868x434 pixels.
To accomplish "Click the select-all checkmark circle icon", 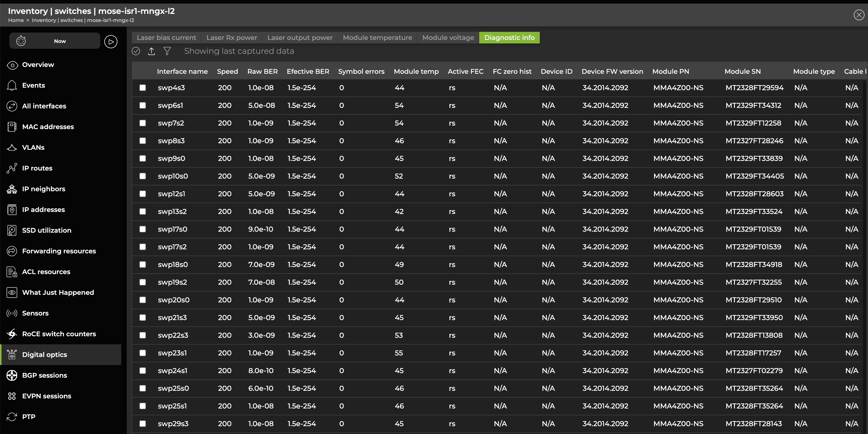I will point(136,51).
